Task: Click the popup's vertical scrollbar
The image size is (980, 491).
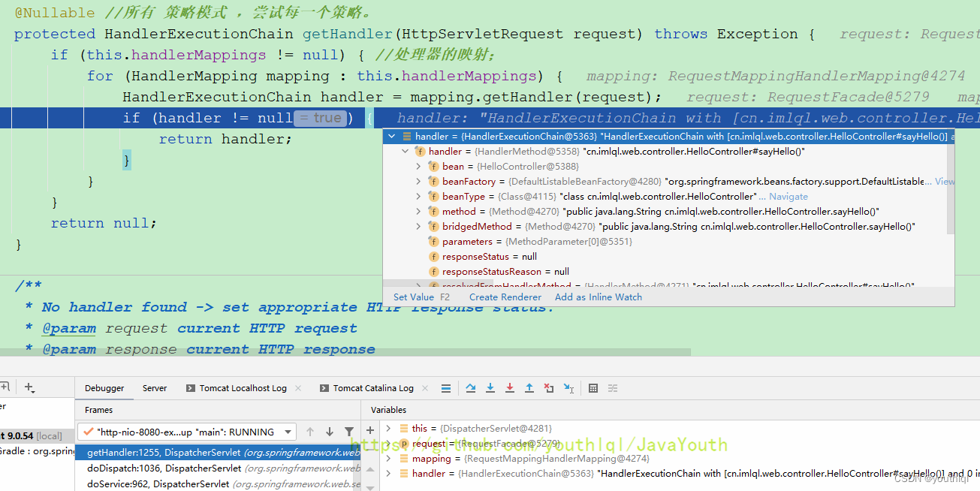Action: coord(951,189)
